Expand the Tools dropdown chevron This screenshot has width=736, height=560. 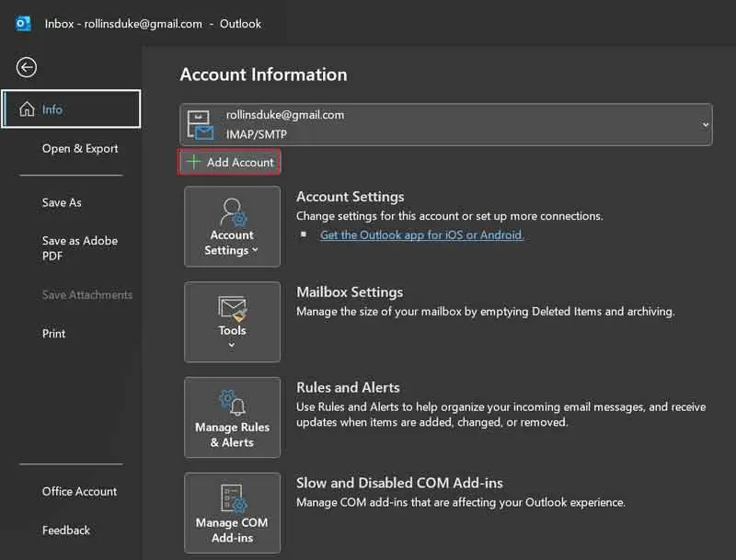coord(232,345)
